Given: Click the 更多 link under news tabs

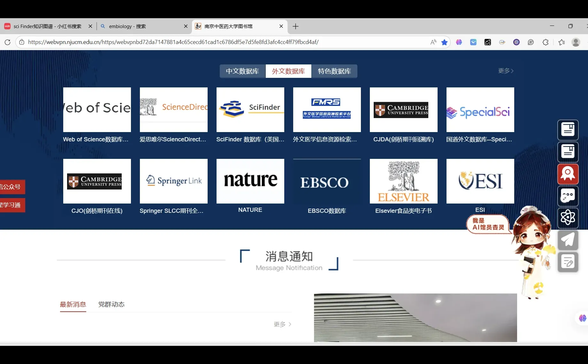Looking at the screenshot, I should (283, 324).
